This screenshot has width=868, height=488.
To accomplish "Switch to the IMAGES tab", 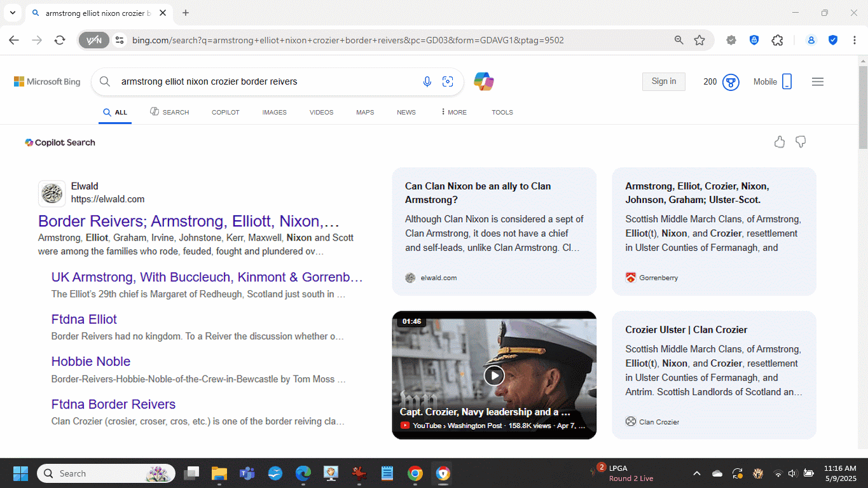I will click(x=274, y=112).
